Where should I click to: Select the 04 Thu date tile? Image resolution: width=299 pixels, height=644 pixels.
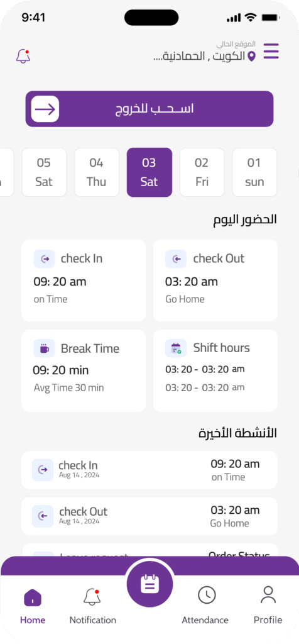pyautogui.click(x=96, y=172)
